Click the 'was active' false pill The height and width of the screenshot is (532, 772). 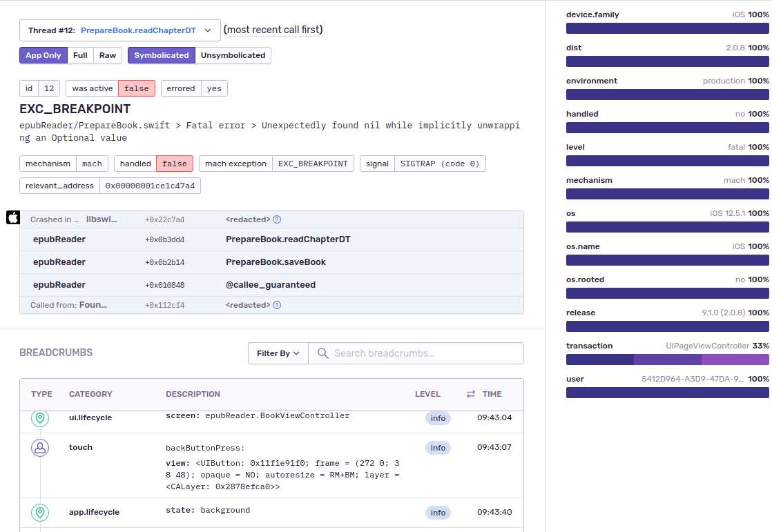[x=137, y=88]
